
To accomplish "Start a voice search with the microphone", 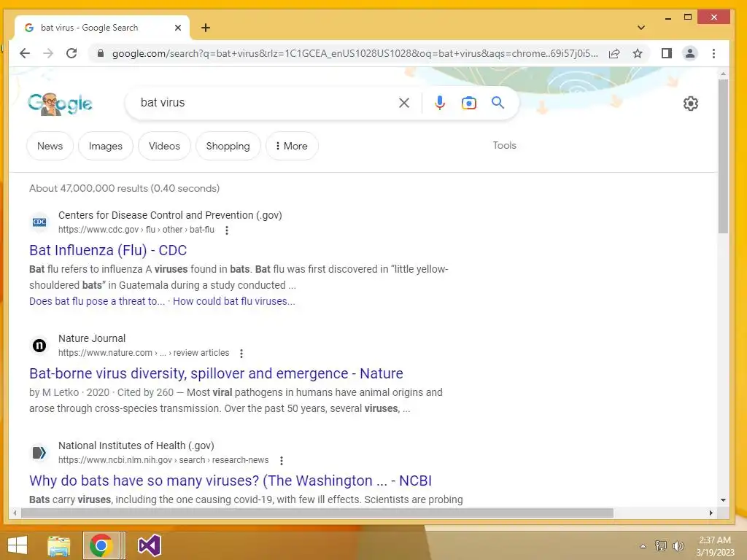I will click(x=440, y=103).
